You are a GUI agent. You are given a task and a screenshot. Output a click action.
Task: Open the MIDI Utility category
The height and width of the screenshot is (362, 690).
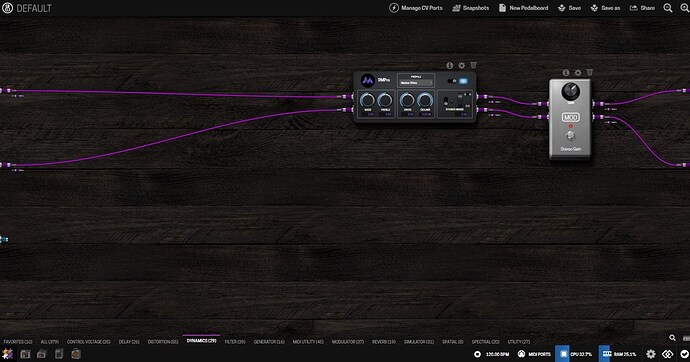coord(308,342)
